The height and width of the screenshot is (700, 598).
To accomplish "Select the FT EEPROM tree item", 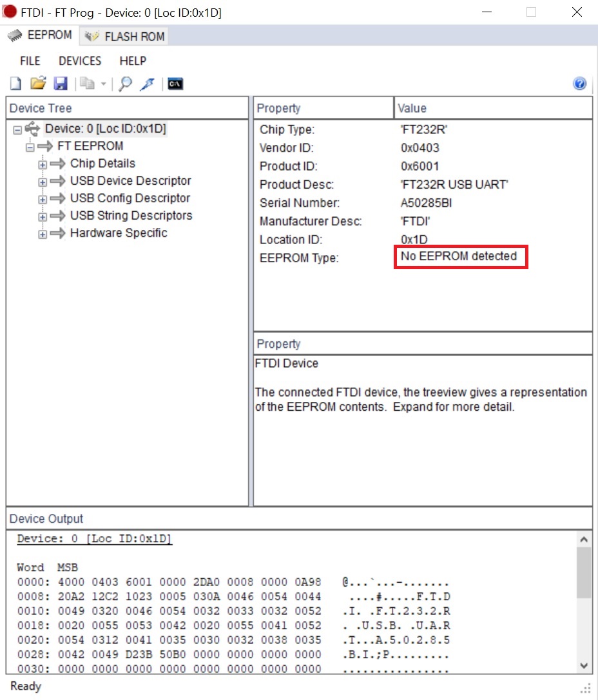I will (x=90, y=146).
